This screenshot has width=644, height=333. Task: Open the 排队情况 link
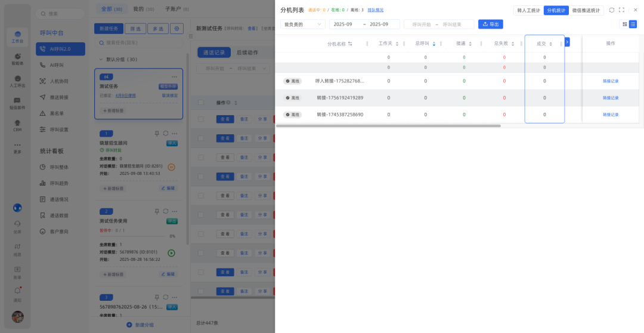pos(375,10)
